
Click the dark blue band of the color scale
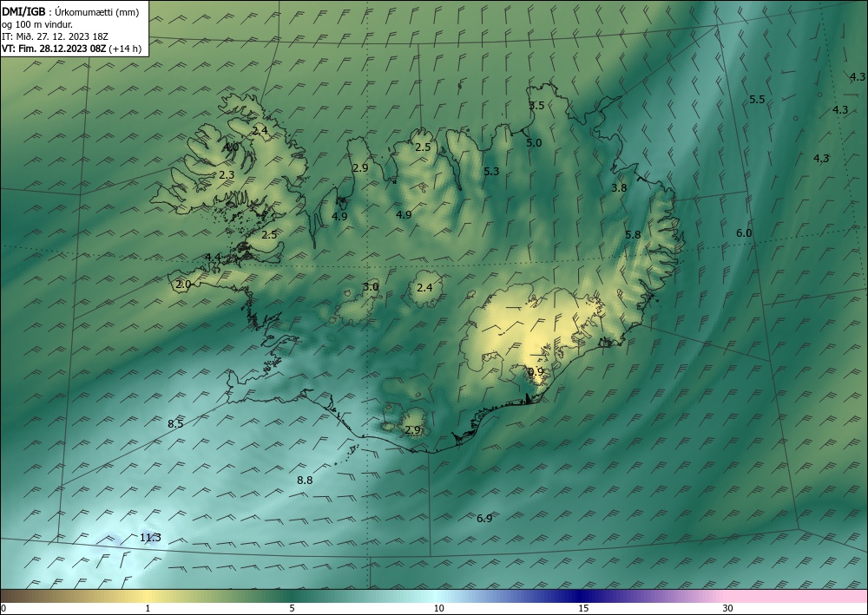click(x=578, y=596)
